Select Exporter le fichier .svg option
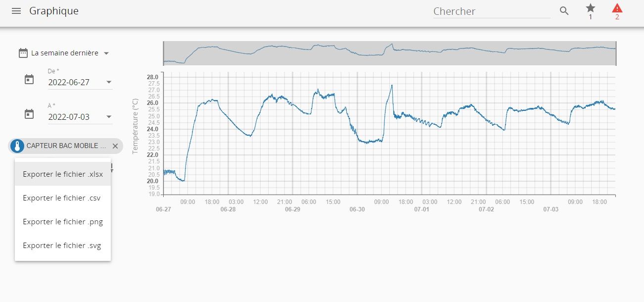The width and height of the screenshot is (644, 302). point(62,246)
